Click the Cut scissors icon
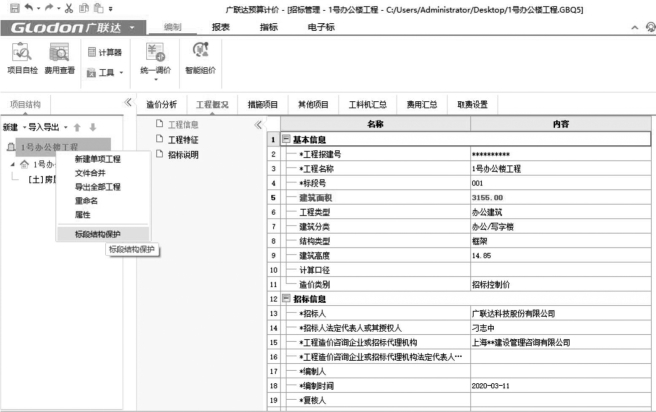656x412 pixels. 69,8
